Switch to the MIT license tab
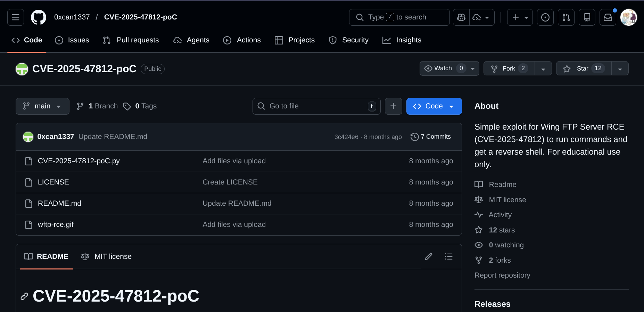 click(107, 257)
